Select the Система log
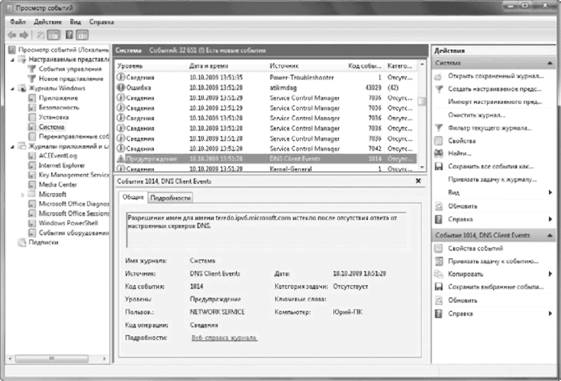561x381 pixels. pos(52,127)
